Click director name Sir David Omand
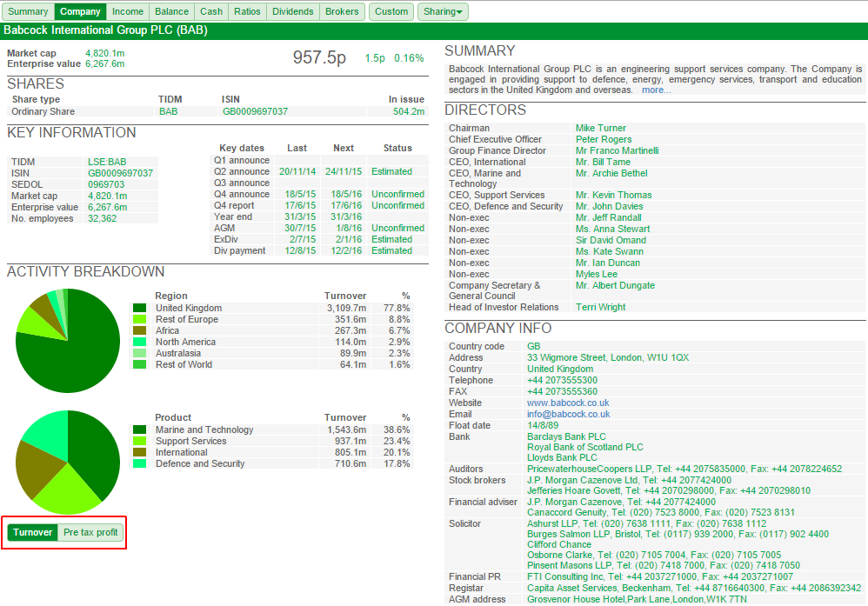The width and height of the screenshot is (868, 606). click(611, 240)
